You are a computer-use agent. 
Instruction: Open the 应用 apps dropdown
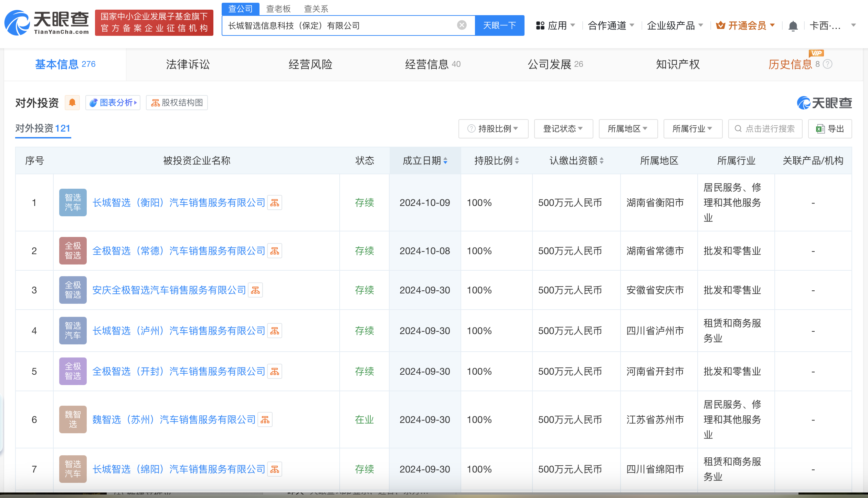555,25
